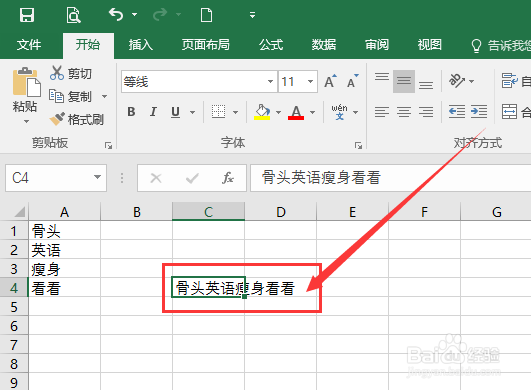Click the Merge and Center icon
Viewport: 531px width, 390px height.
tap(509, 112)
